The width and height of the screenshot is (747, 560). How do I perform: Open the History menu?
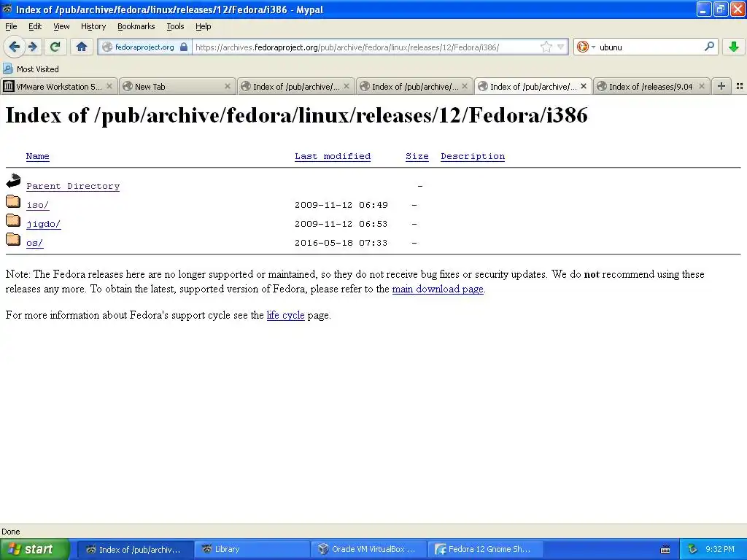[x=93, y=26]
